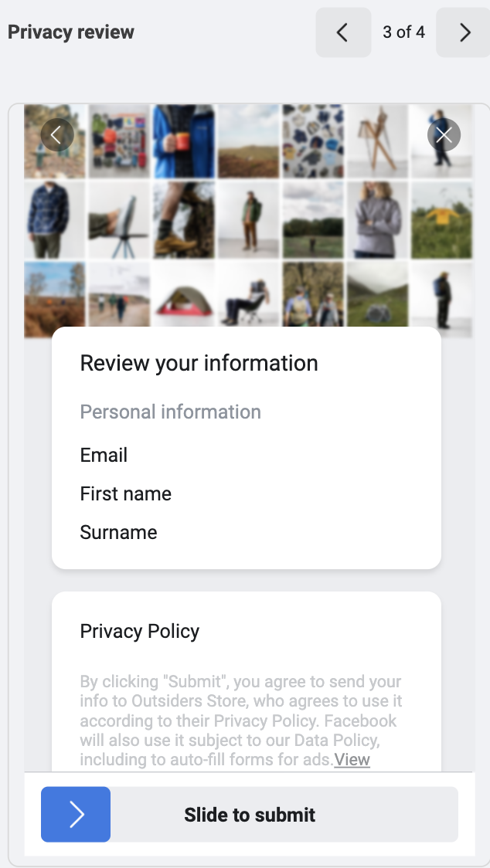Click the Review your information heading
Screen dimensions: 490x868
(199, 363)
